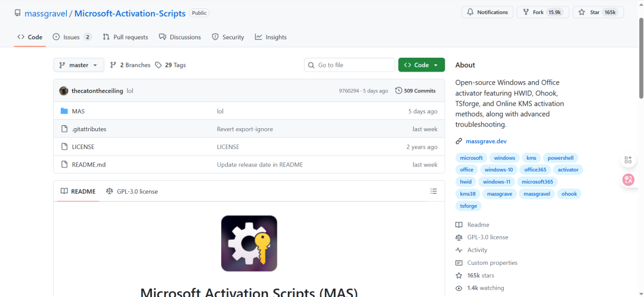
Task: Click the Fork icon button
Action: pyautogui.click(x=526, y=13)
